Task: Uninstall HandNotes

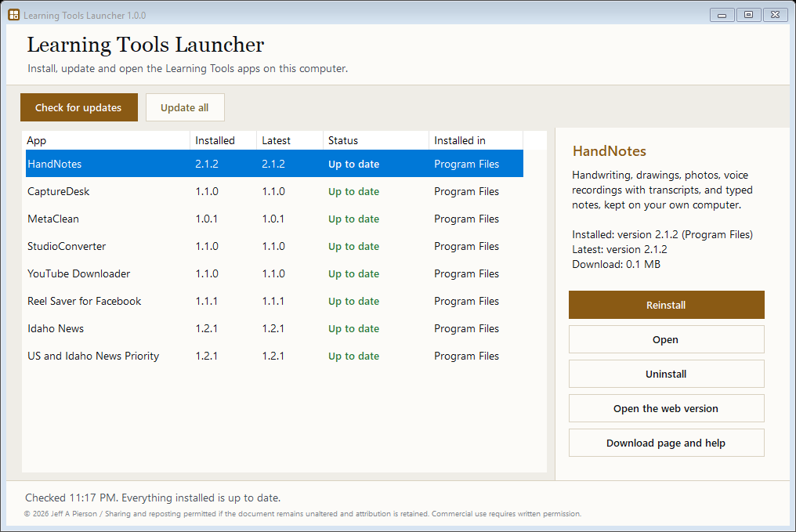Action: click(666, 375)
